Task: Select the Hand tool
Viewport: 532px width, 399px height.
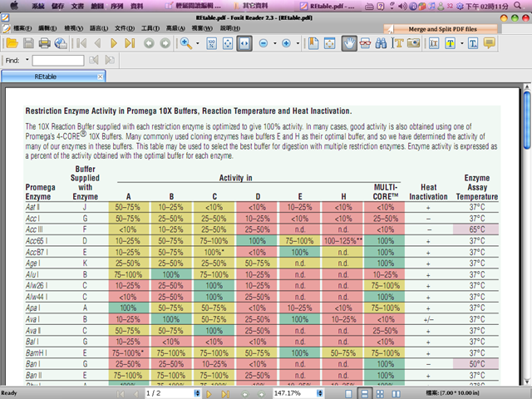Action: coord(349,43)
